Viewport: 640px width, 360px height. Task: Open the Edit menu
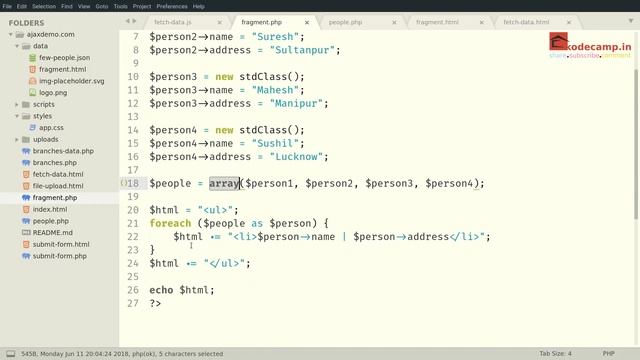click(x=22, y=6)
